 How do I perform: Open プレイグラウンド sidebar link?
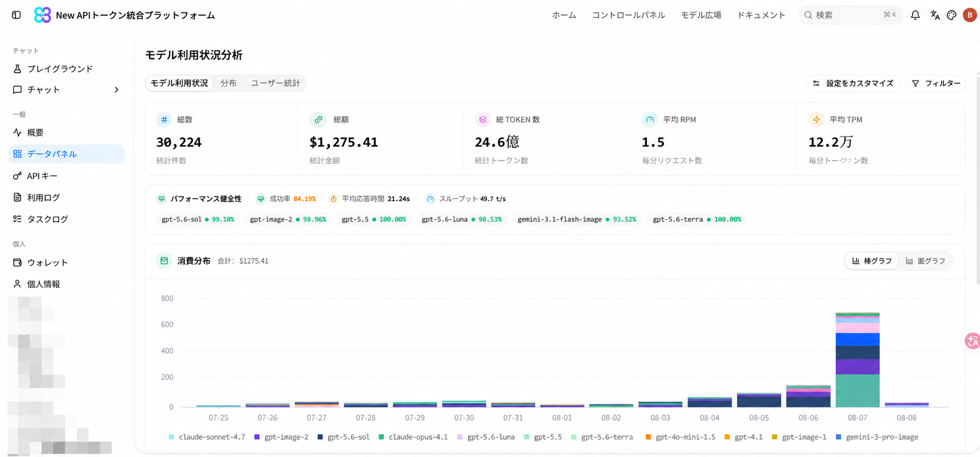pos(66,69)
